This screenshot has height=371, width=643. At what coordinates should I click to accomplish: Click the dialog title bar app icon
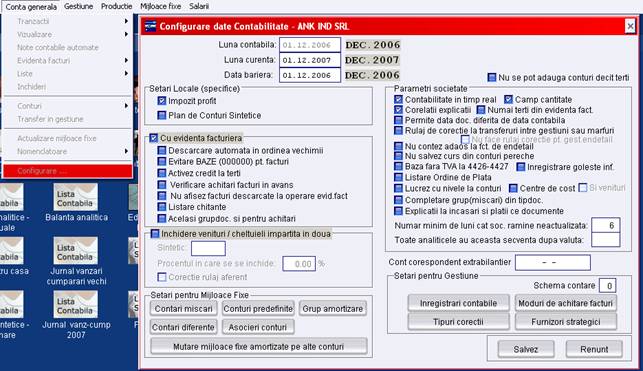pos(150,26)
